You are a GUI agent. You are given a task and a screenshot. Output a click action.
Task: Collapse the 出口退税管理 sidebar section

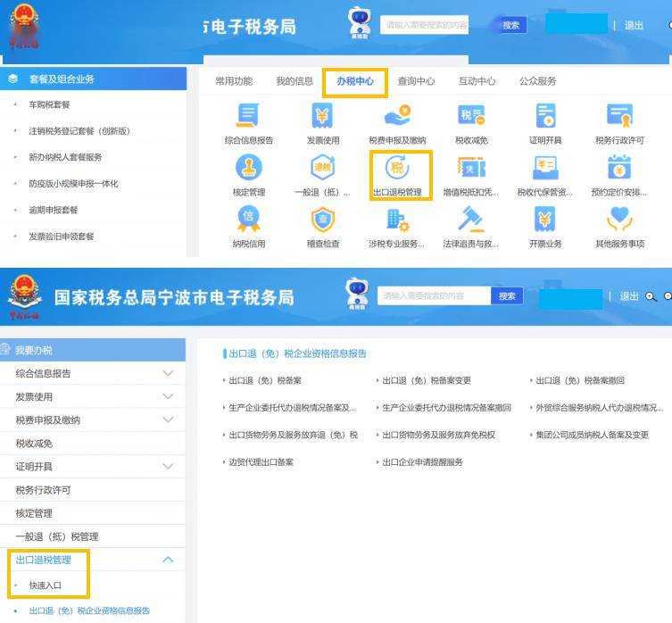(167, 560)
